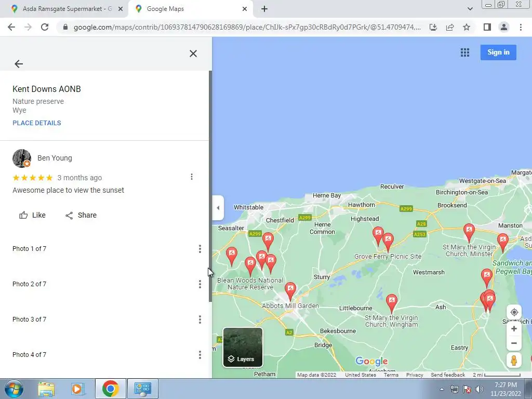
Task: Open Google apps grid
Action: (465, 52)
